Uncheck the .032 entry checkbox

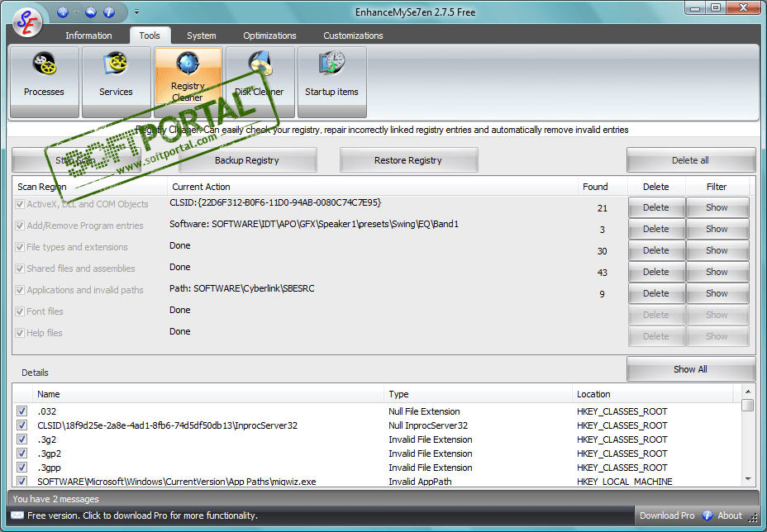pos(22,411)
